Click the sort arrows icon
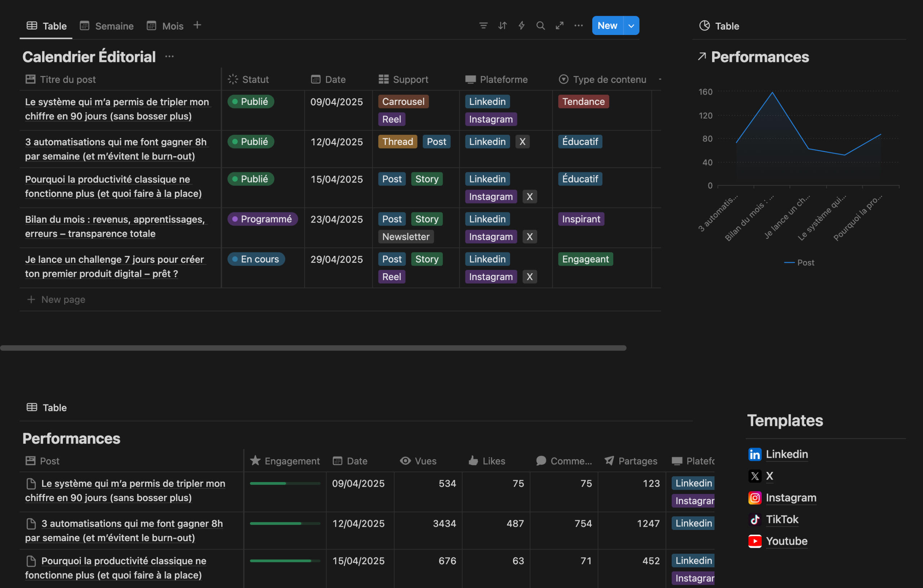The height and width of the screenshot is (588, 923). (x=503, y=26)
